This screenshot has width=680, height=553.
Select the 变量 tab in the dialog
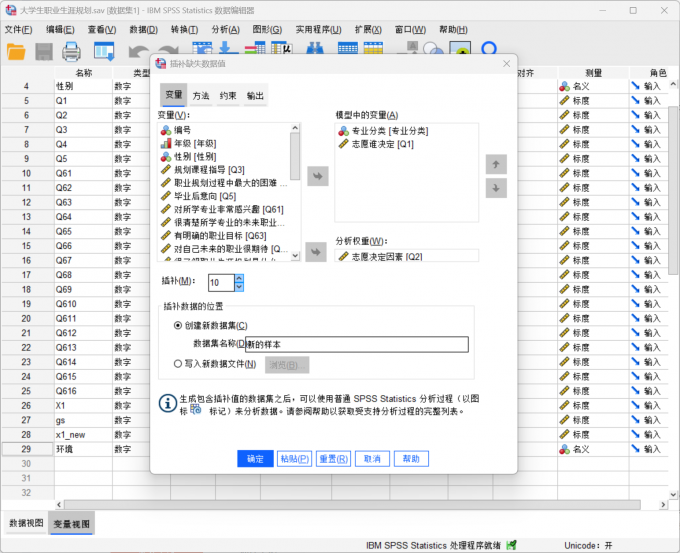pyautogui.click(x=173, y=95)
